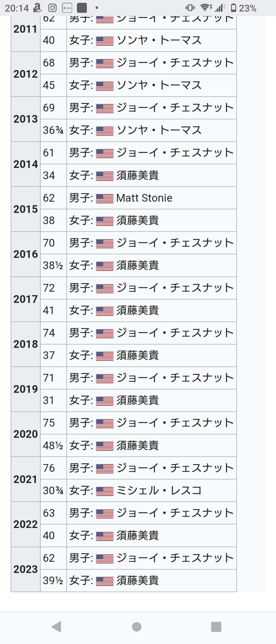Viewport: 276px width, 644px height.
Task: Tap the recent apps square button
Action: pos(216,627)
